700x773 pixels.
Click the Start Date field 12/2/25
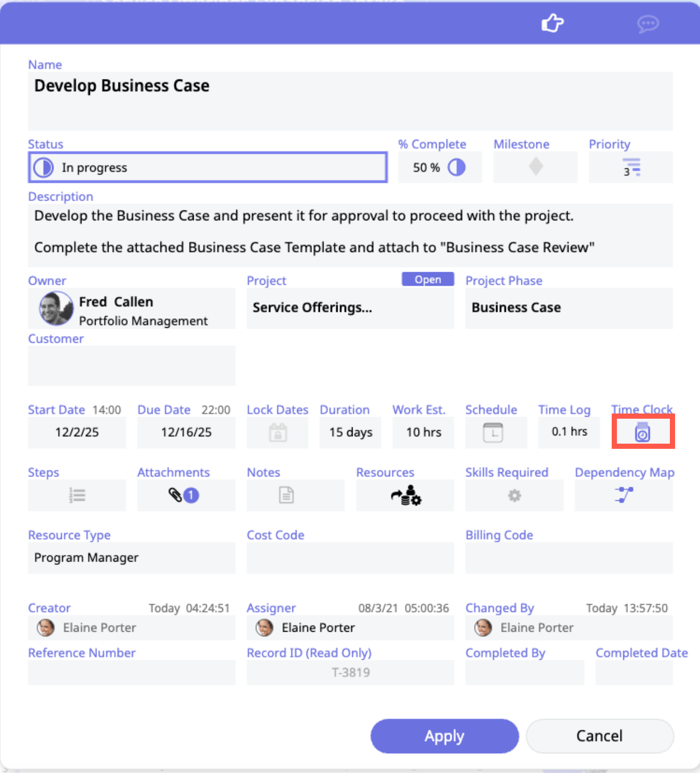click(77, 432)
